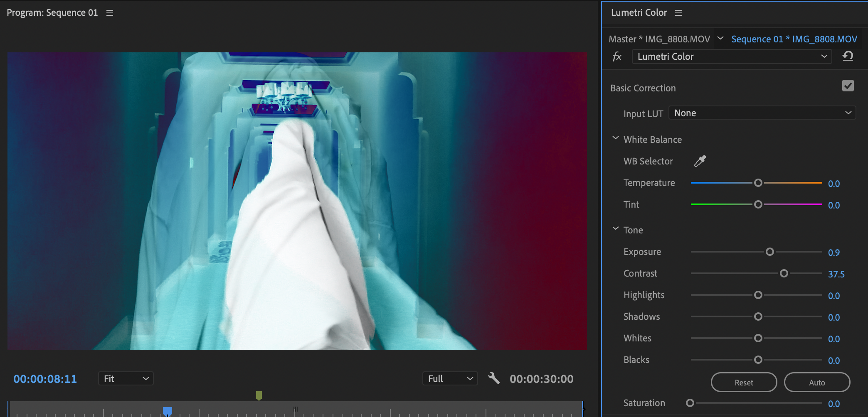Click the 00:00:08:11 playhead timecode
Viewport: 868px width, 417px height.
[45, 379]
